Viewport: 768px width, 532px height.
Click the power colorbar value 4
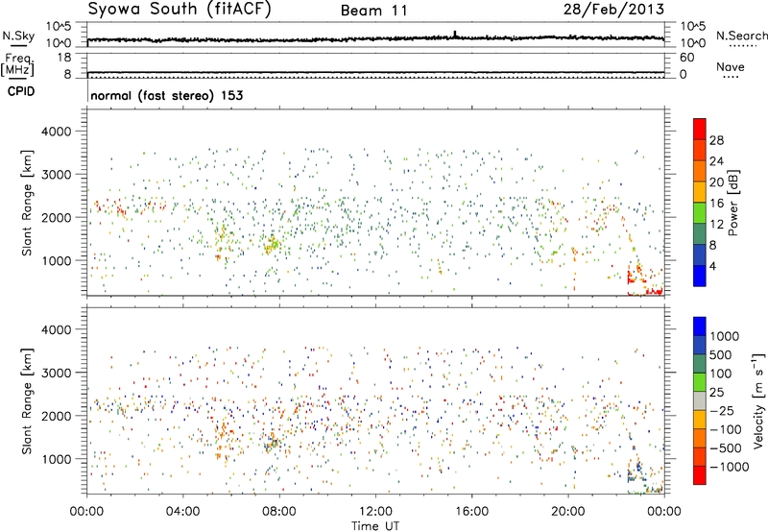tap(712, 267)
